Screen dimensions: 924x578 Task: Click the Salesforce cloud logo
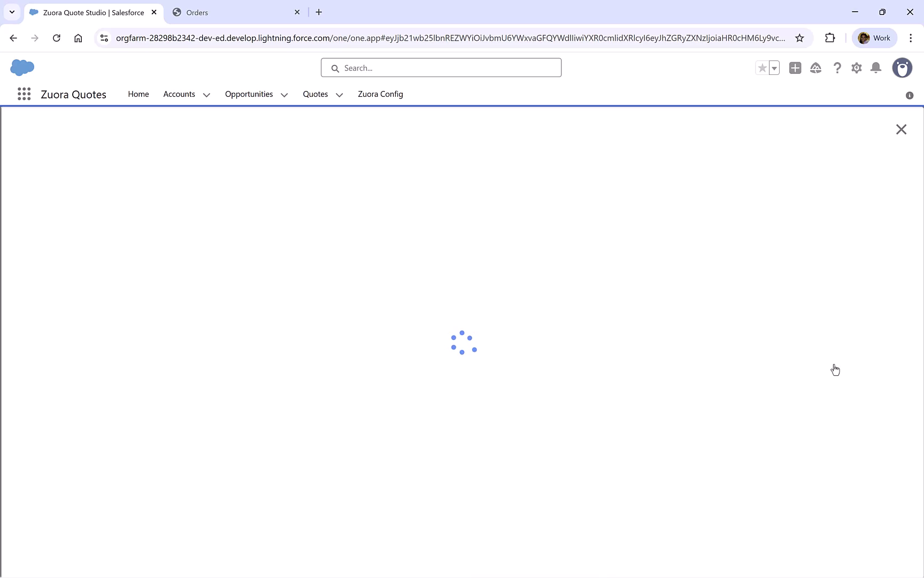tap(21, 67)
